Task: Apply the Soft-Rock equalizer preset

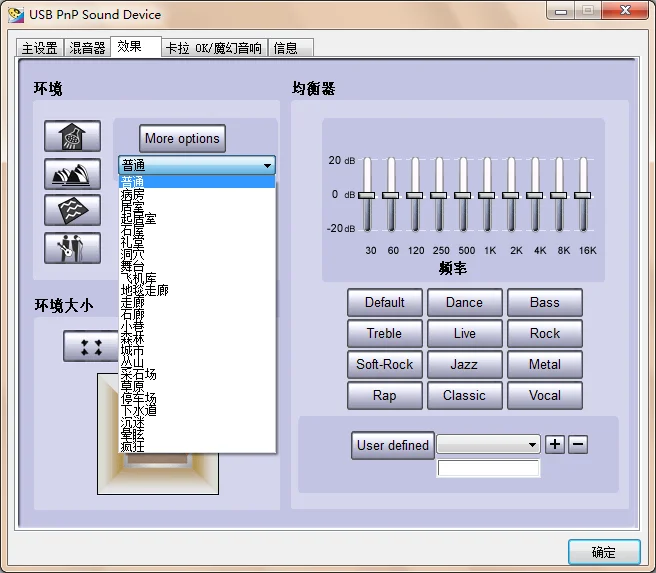Action: coord(385,364)
